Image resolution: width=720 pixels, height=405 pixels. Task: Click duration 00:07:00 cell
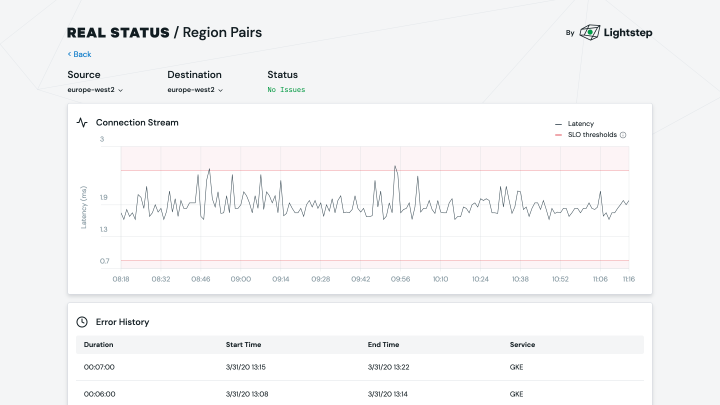click(x=99, y=367)
